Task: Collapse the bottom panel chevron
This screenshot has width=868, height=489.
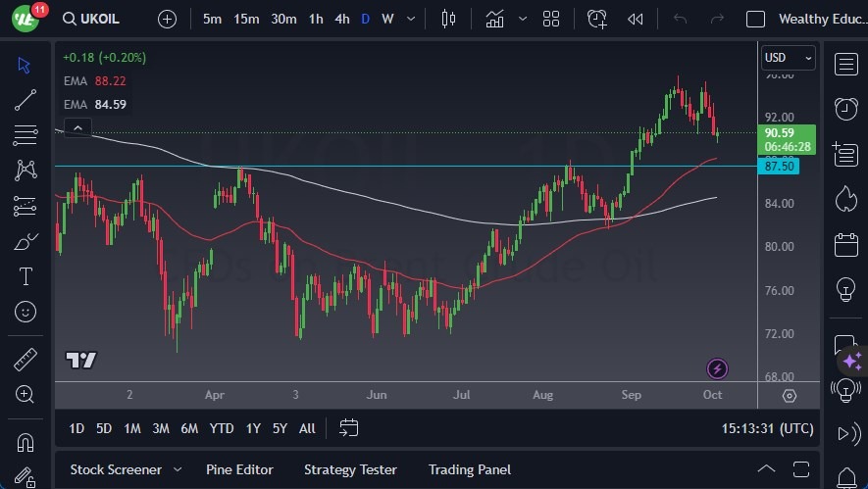Action: (x=766, y=469)
